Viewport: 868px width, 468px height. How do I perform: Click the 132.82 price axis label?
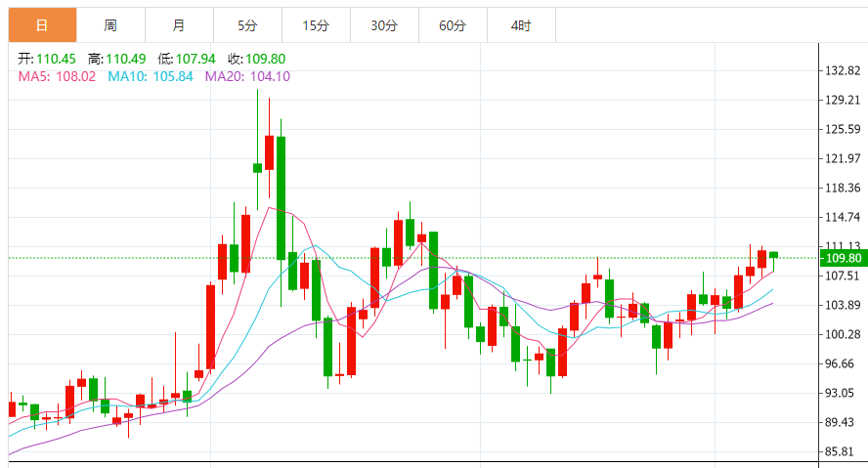[x=843, y=70]
